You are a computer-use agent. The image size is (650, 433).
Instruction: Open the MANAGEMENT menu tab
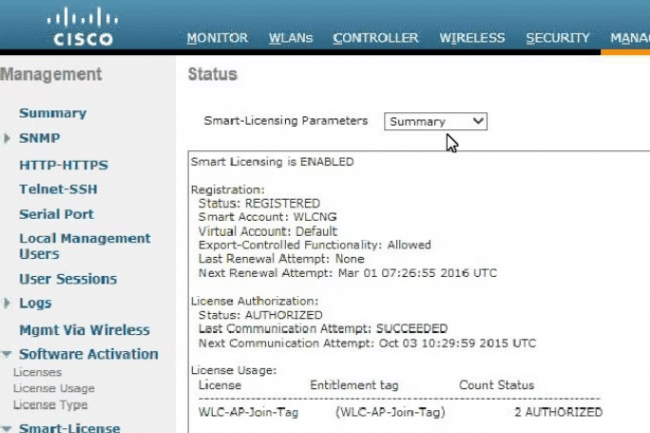630,38
